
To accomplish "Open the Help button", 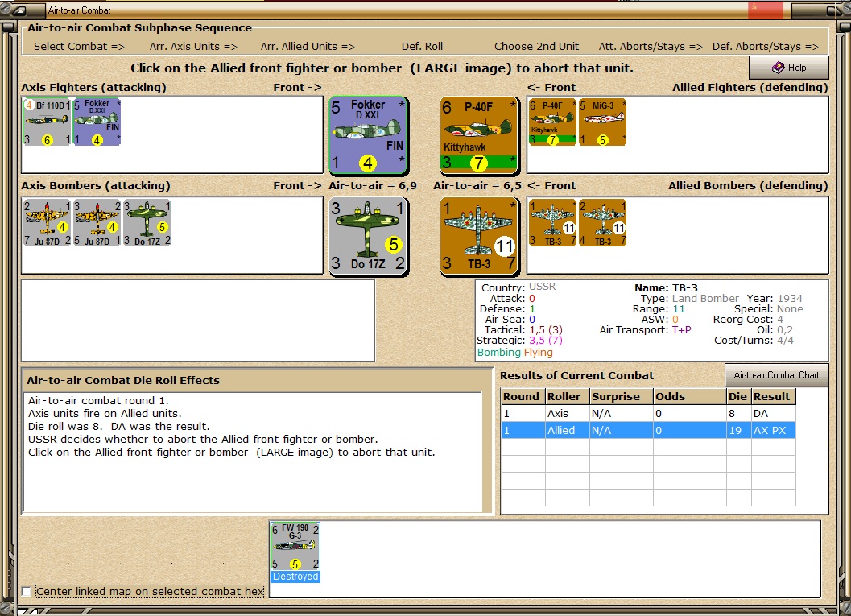I will point(788,68).
